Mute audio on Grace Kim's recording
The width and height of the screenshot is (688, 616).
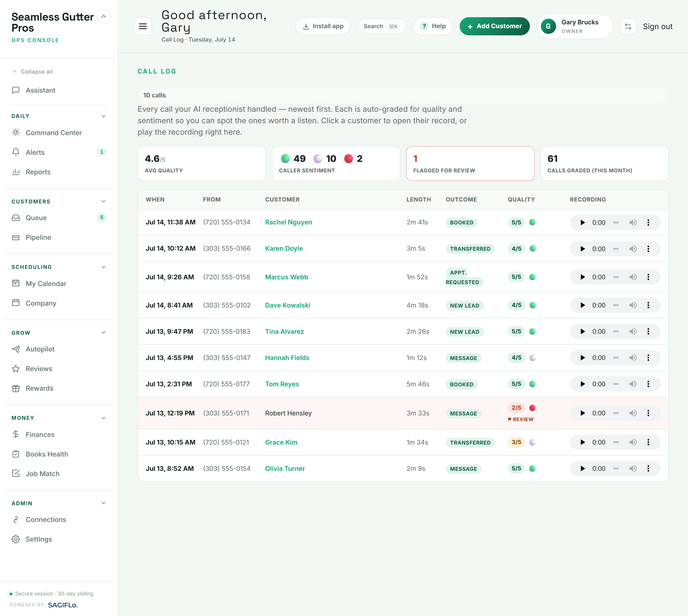[x=633, y=442]
